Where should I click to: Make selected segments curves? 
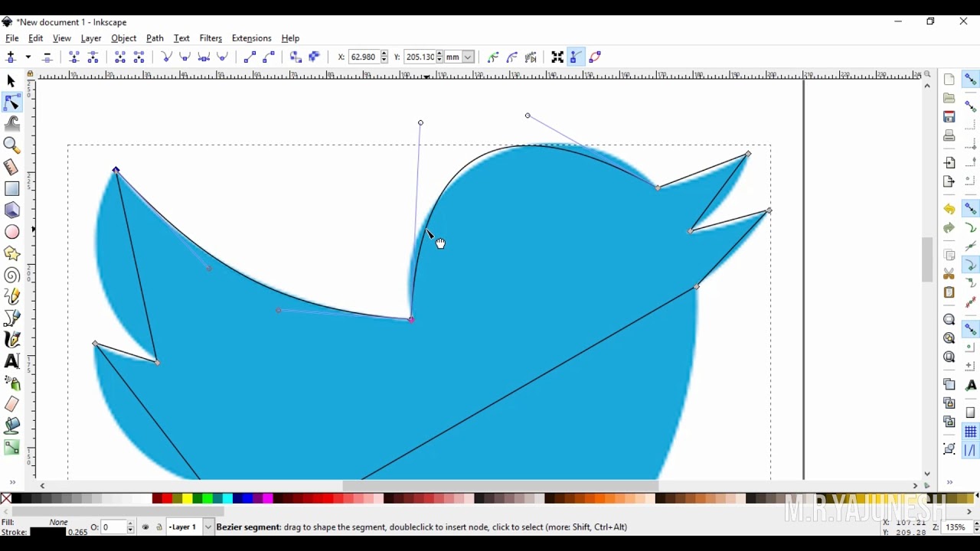269,57
